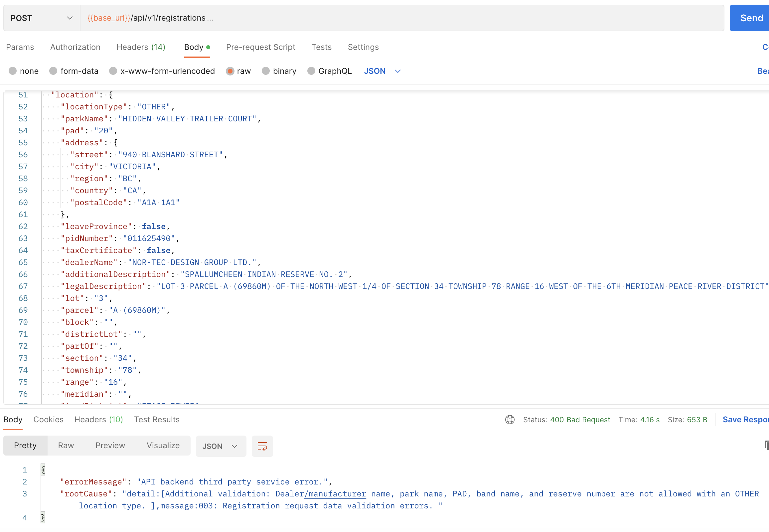Viewport: 769px width, 532px height.
Task: Click the request URL input field
Action: (402, 18)
